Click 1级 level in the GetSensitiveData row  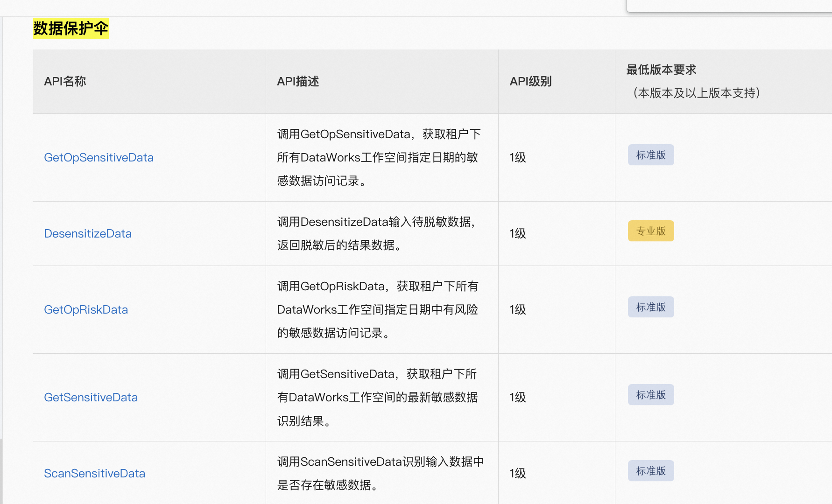[518, 398]
